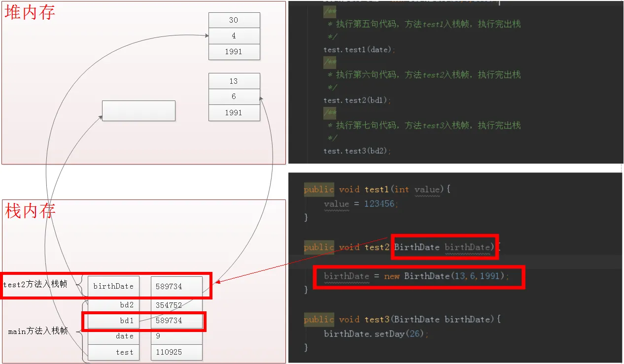Click the heap cell containing 13
This screenshot has width=624, height=364.
[x=234, y=81]
